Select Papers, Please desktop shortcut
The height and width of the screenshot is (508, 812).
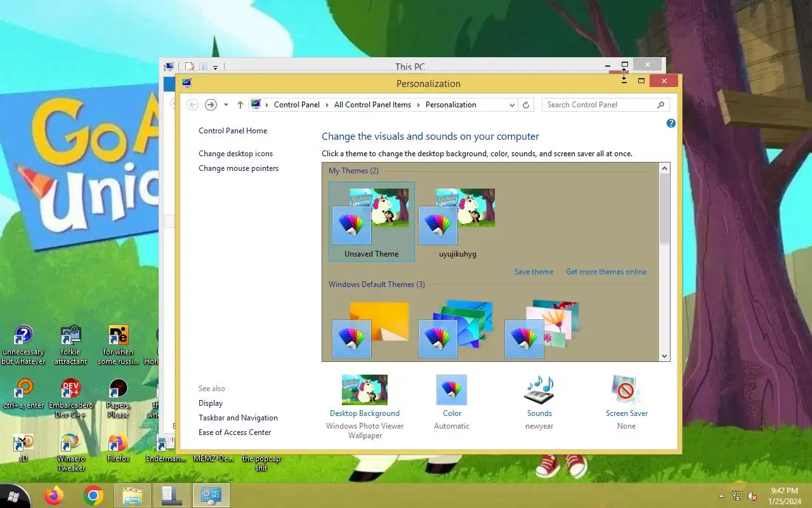point(118,399)
